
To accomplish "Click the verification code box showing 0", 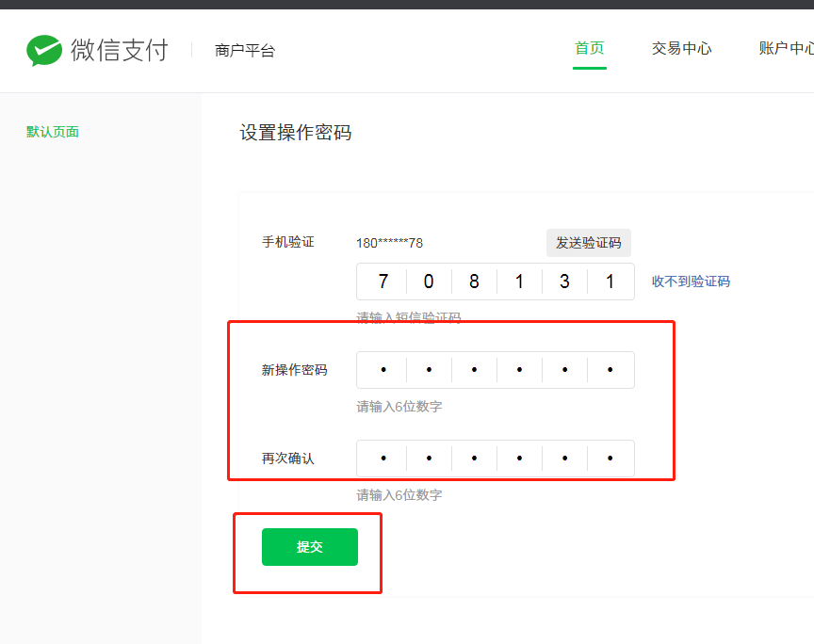I will (429, 282).
